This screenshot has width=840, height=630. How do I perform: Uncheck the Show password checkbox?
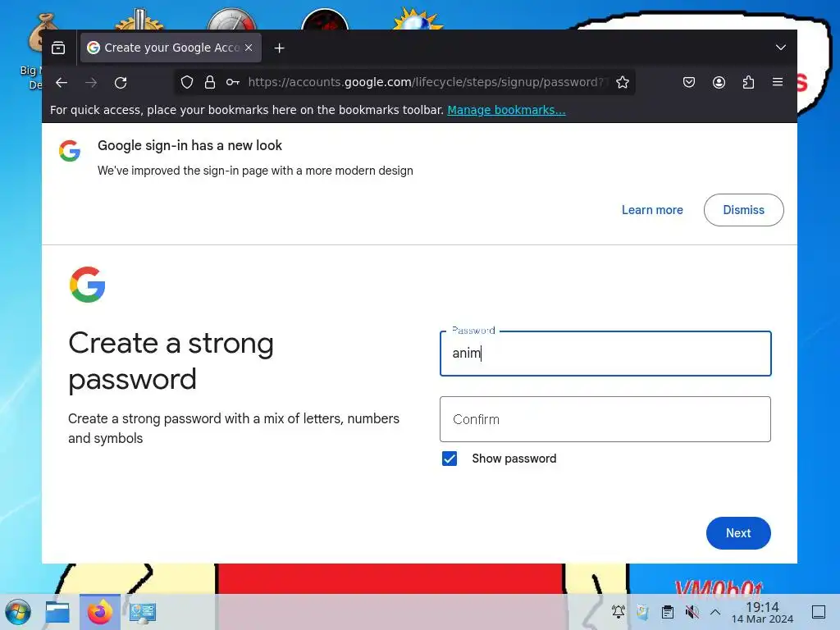(x=450, y=459)
